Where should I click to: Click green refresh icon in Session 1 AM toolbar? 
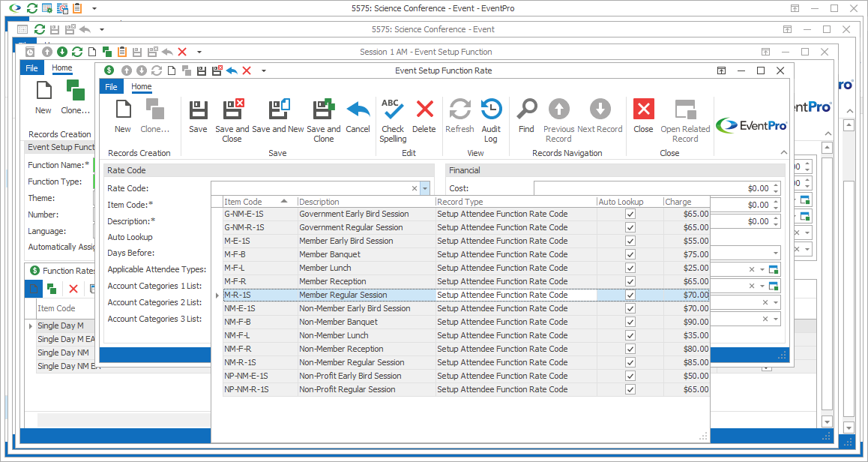pos(77,52)
